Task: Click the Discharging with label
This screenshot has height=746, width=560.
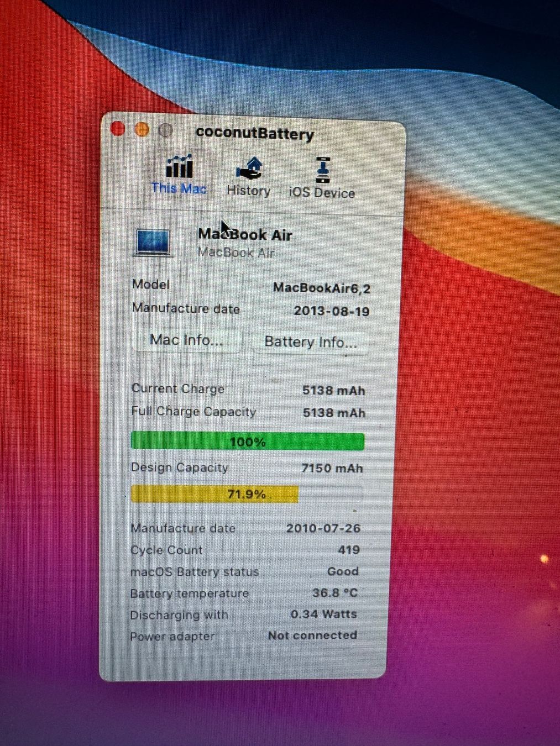Action: pyautogui.click(x=179, y=615)
